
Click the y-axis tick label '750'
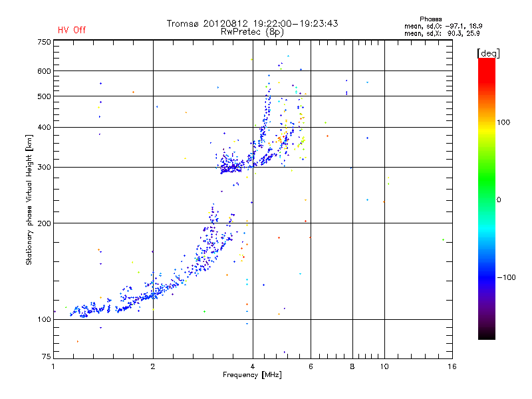[x=44, y=42]
